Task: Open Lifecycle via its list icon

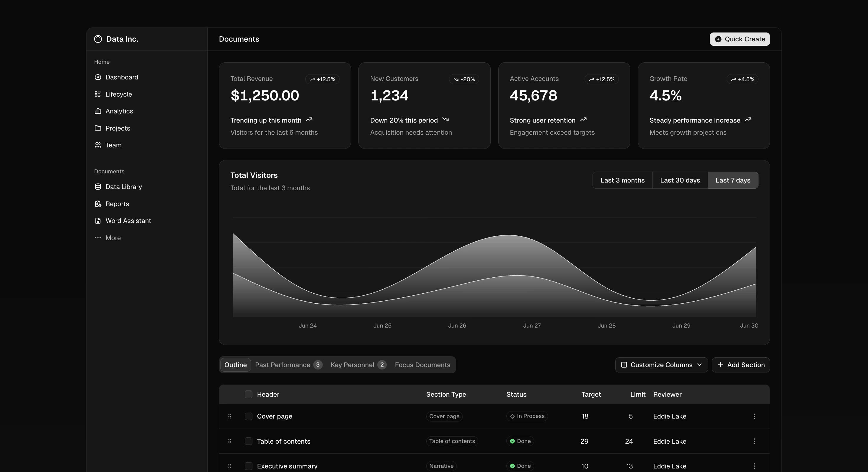Action: pyautogui.click(x=98, y=95)
